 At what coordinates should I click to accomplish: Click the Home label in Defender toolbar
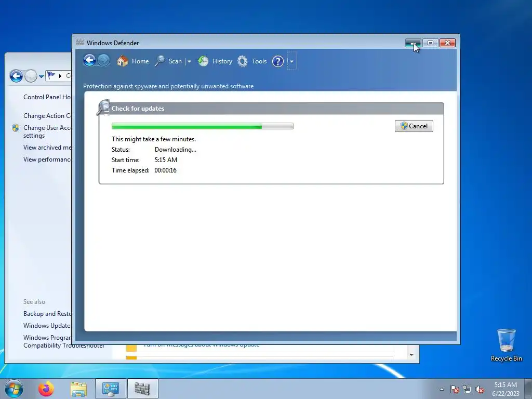[x=140, y=61]
